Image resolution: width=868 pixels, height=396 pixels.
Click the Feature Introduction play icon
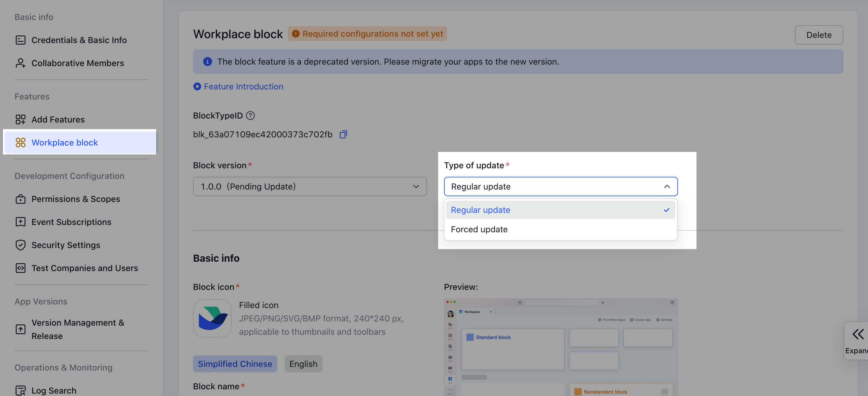tap(197, 87)
